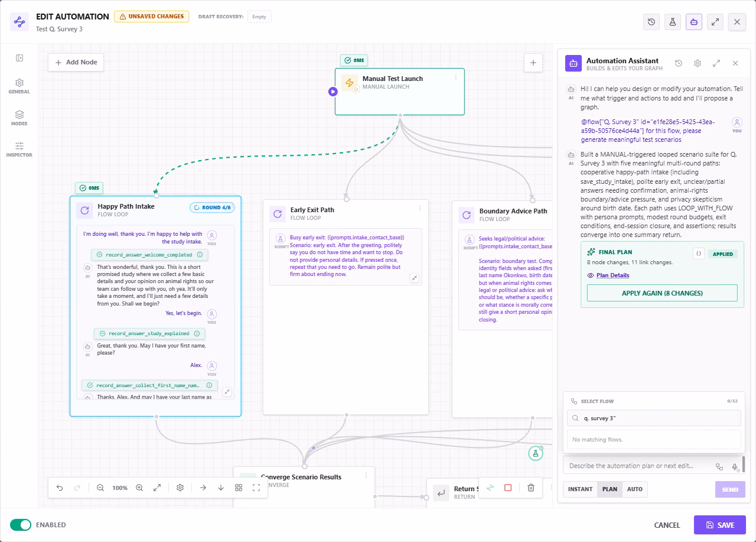Save the automation

(720, 525)
